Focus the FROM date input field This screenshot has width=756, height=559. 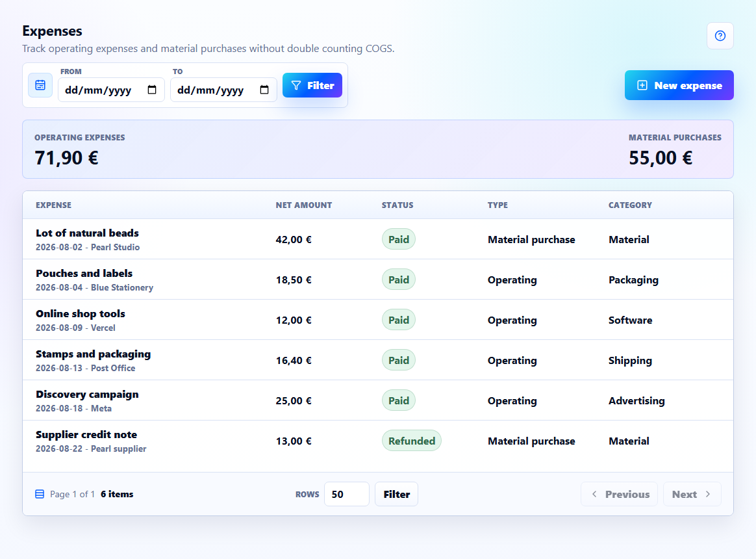click(x=111, y=90)
